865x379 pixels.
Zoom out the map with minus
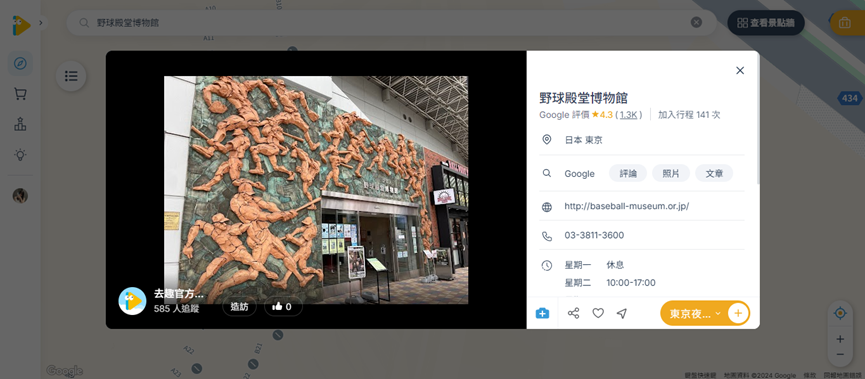coord(840,354)
